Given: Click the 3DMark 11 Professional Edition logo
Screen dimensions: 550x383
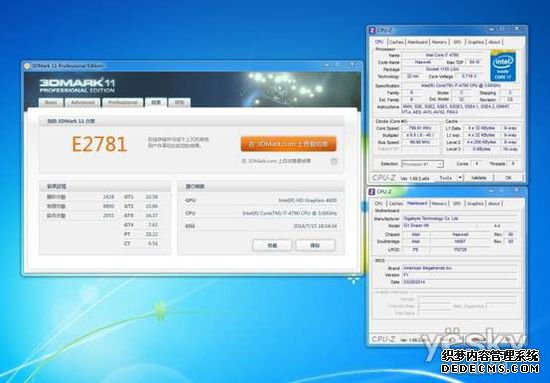Looking at the screenshot, I should tap(77, 85).
